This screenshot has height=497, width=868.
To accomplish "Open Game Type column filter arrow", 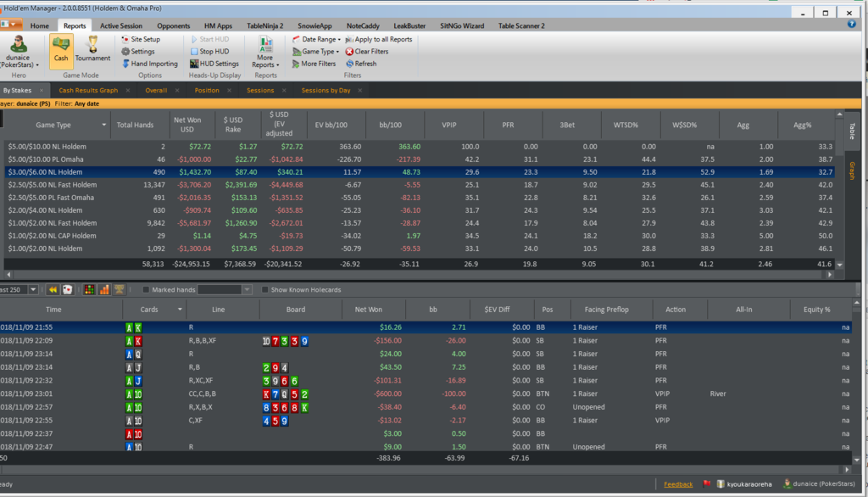I will [103, 125].
